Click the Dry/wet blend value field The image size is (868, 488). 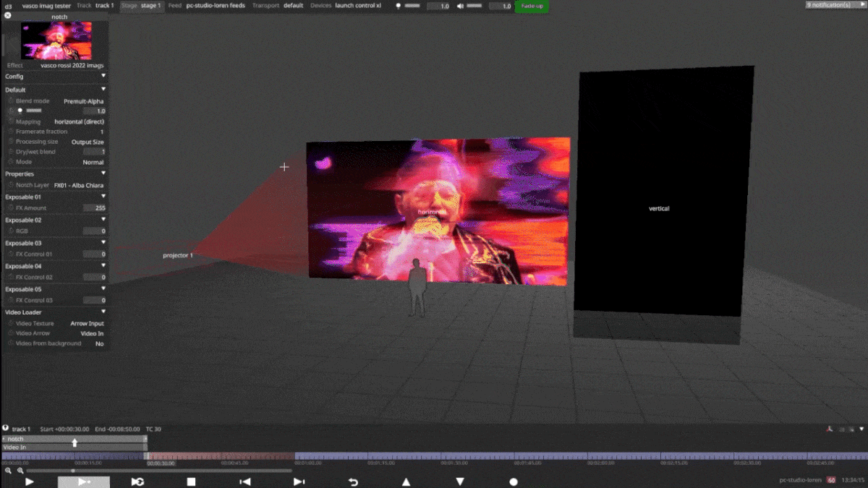click(94, 152)
